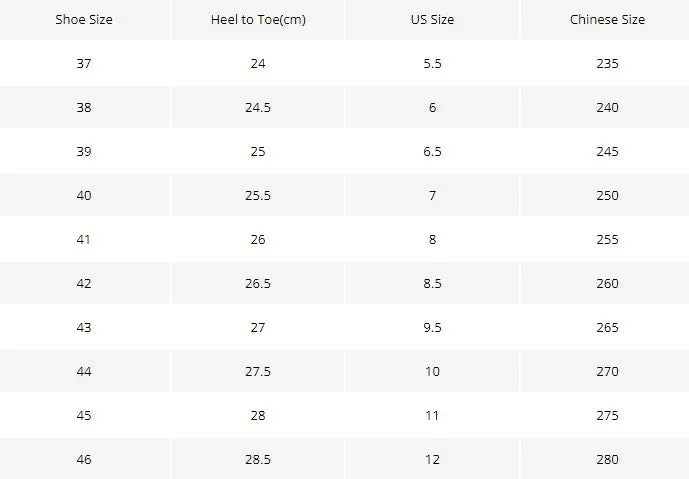The width and height of the screenshot is (689, 479).
Task: Select the 28.5 heel to toe cell
Action: [258, 459]
